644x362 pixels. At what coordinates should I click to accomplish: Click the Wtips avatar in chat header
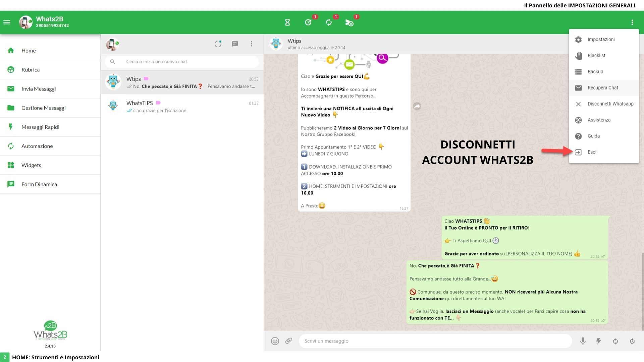coord(276,44)
